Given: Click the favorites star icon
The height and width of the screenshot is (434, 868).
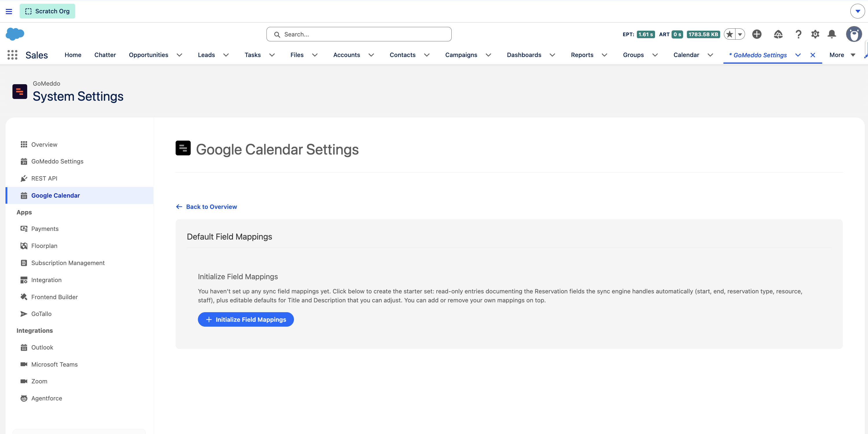Looking at the screenshot, I should [x=729, y=34].
